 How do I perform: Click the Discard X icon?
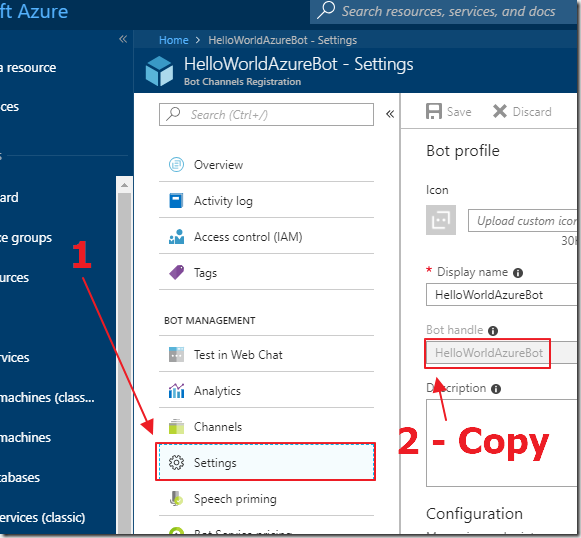coord(500,111)
